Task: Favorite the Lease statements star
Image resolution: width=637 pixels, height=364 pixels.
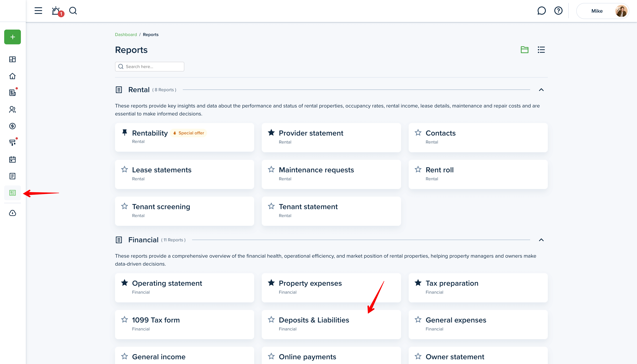Action: pos(124,169)
